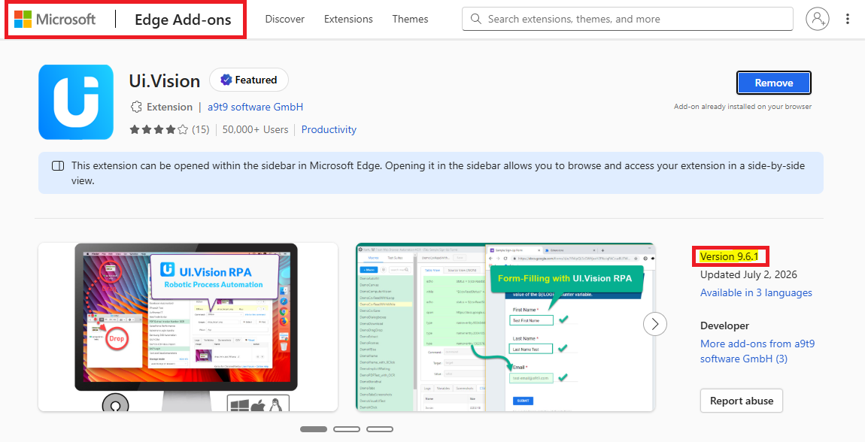Open the Edge Add-ons home link
The width and height of the screenshot is (868, 442).
point(183,20)
